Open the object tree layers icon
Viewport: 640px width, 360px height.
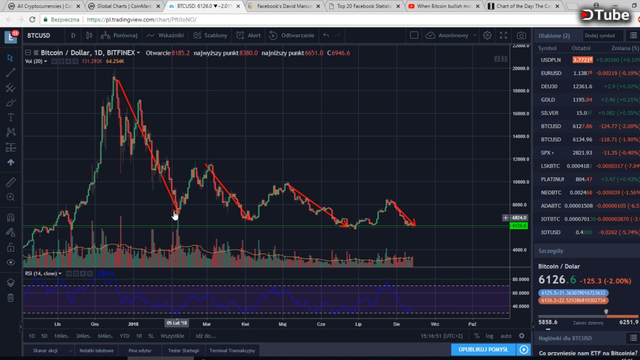click(11, 282)
